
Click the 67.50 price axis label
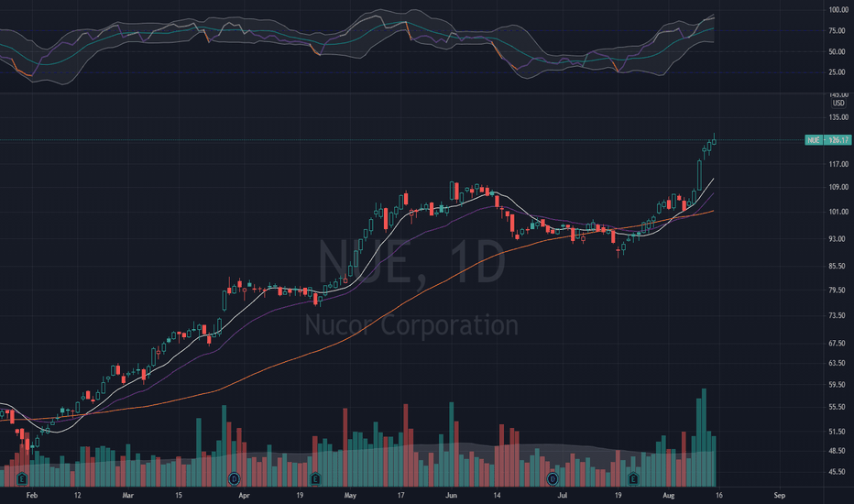point(838,344)
